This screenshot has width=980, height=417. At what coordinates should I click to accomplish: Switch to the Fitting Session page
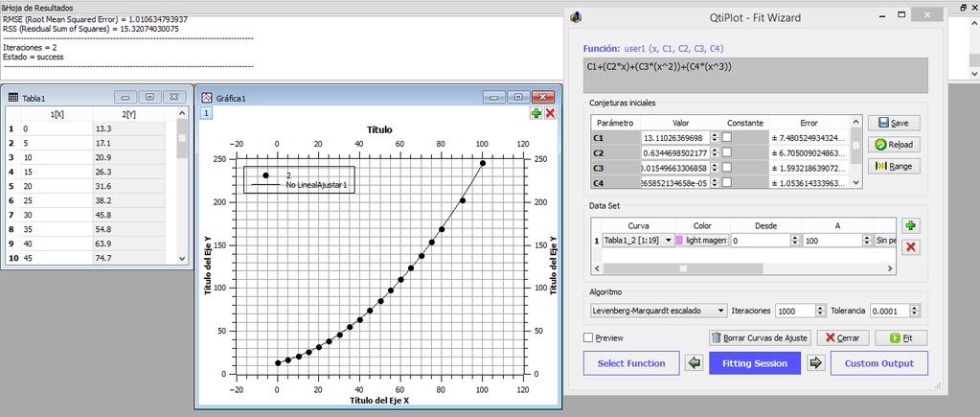pos(754,363)
